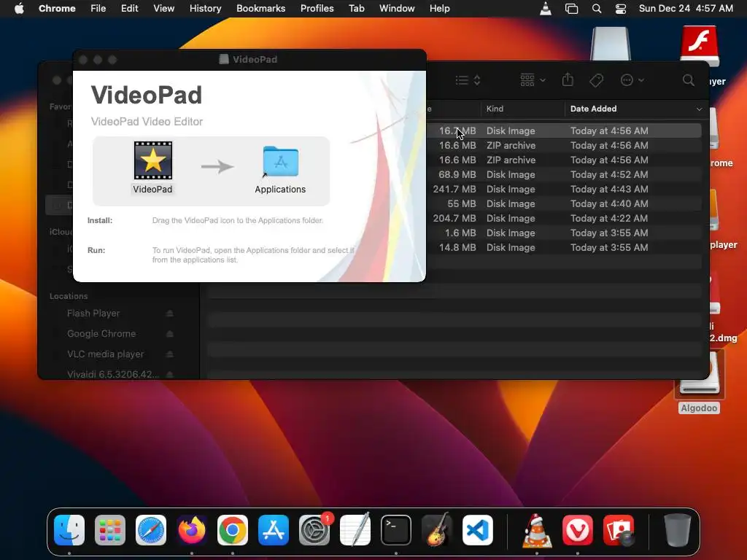The height and width of the screenshot is (560, 747).
Task: Launch GarageBand guitar icon in dock
Action: click(x=437, y=530)
